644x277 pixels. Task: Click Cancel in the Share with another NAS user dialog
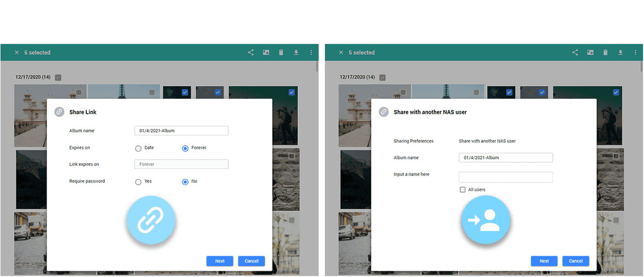[576, 261]
